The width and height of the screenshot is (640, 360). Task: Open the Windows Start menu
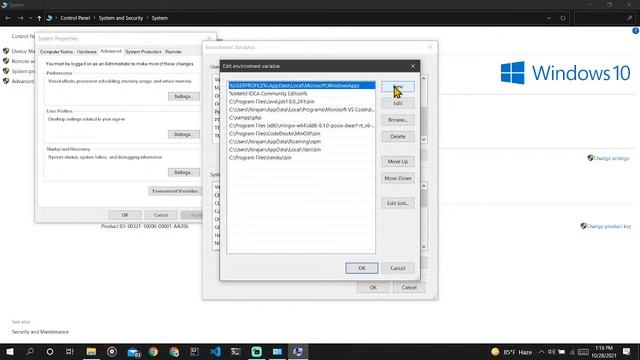click(x=10, y=351)
